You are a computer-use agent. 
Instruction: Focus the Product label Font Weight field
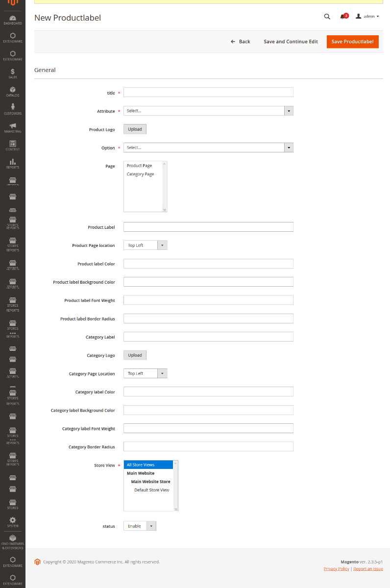(208, 300)
